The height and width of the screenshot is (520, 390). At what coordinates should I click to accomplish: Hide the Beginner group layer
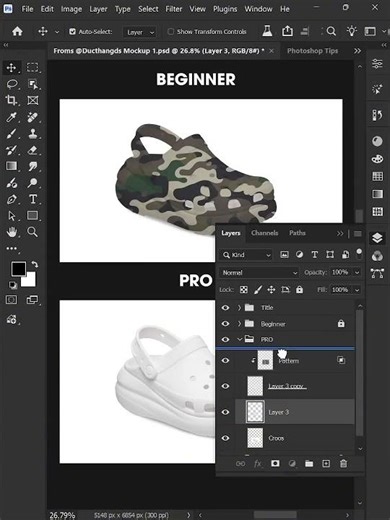point(225,324)
